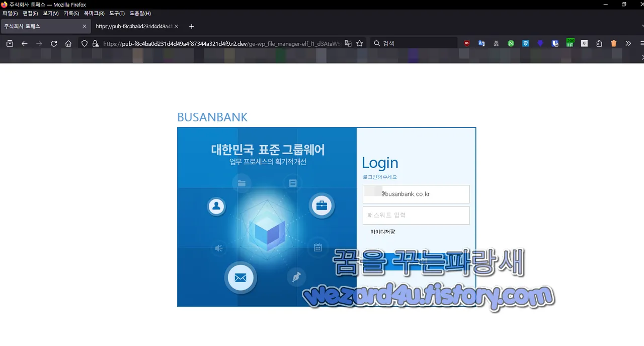Click the calendar icon in the blue panel
The height and width of the screenshot is (346, 644).
point(317,247)
